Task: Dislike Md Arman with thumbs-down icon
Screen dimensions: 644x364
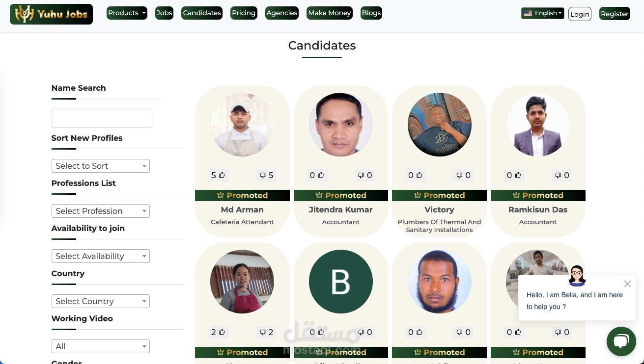Action: click(x=263, y=175)
